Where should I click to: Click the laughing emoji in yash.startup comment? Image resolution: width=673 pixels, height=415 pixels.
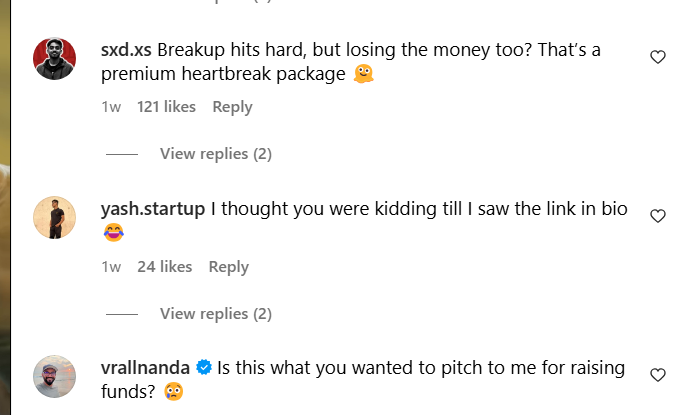(x=113, y=234)
